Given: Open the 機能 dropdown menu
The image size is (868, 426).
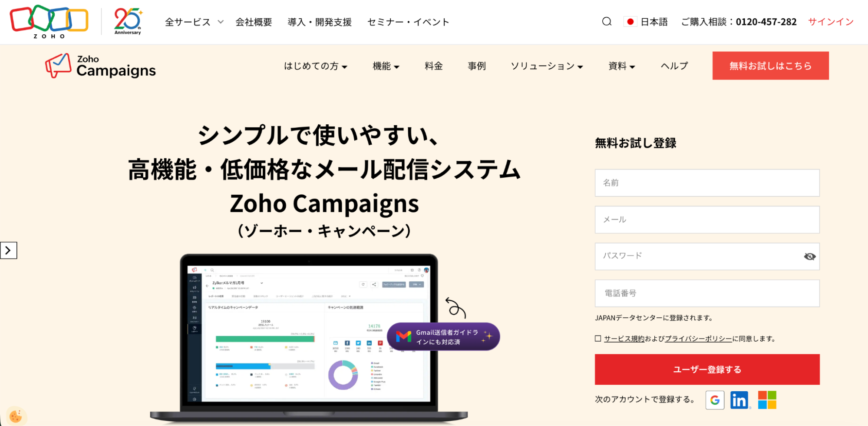Looking at the screenshot, I should tap(386, 66).
